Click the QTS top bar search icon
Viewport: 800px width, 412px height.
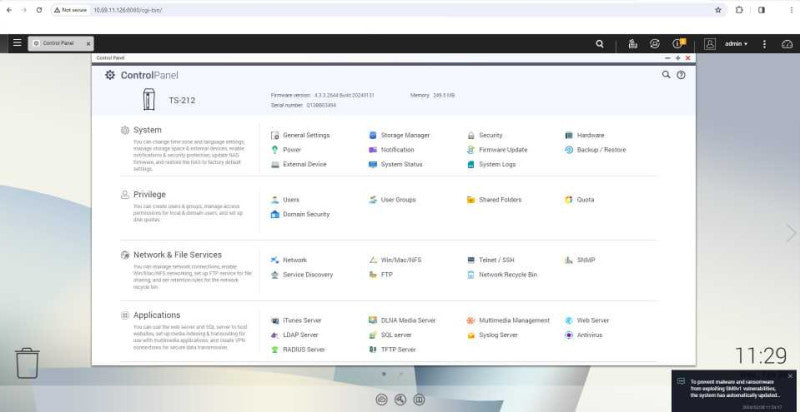(x=599, y=44)
